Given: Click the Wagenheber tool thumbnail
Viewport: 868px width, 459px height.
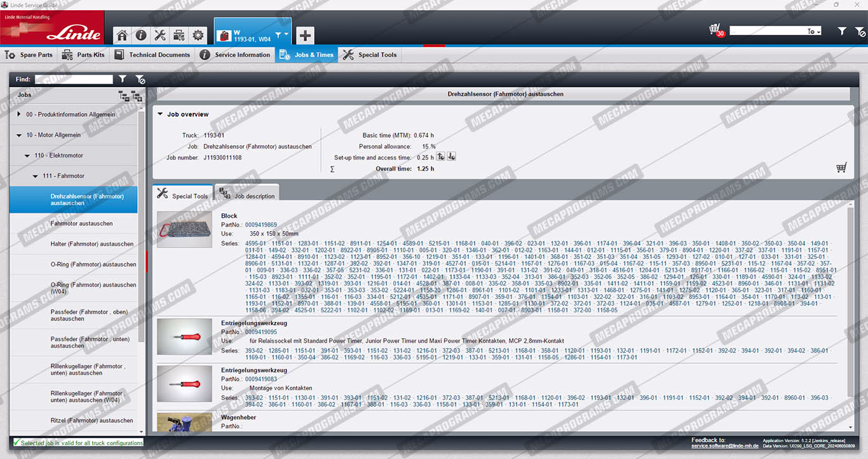Looking at the screenshot, I should (x=184, y=422).
